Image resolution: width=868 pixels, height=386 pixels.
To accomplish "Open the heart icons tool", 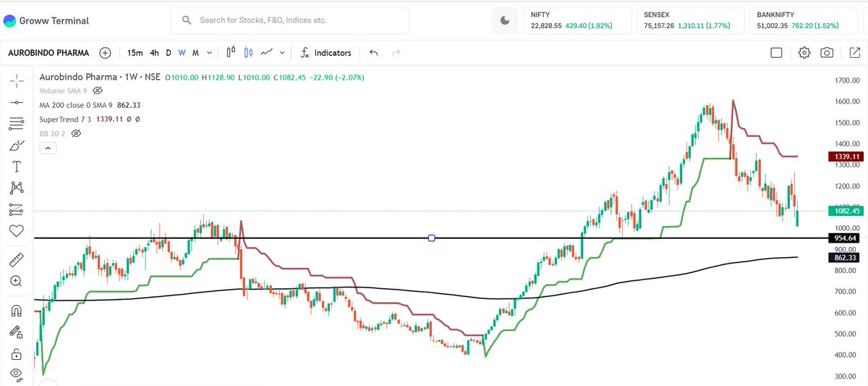I will click(17, 230).
